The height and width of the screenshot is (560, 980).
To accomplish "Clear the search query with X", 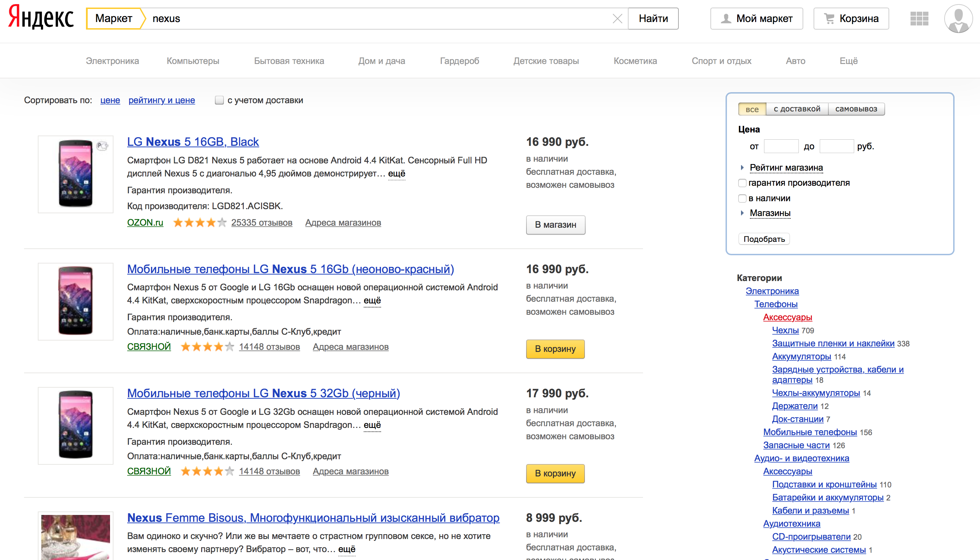I will coord(617,19).
